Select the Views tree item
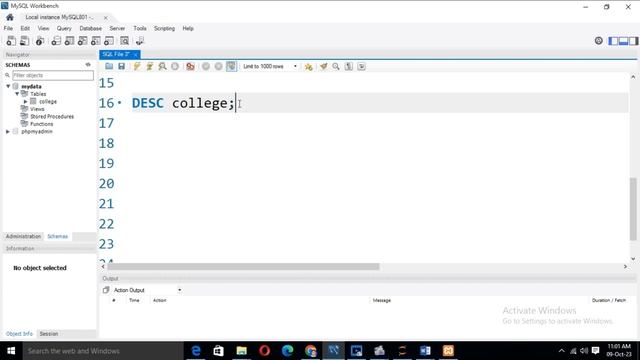 pyautogui.click(x=37, y=109)
